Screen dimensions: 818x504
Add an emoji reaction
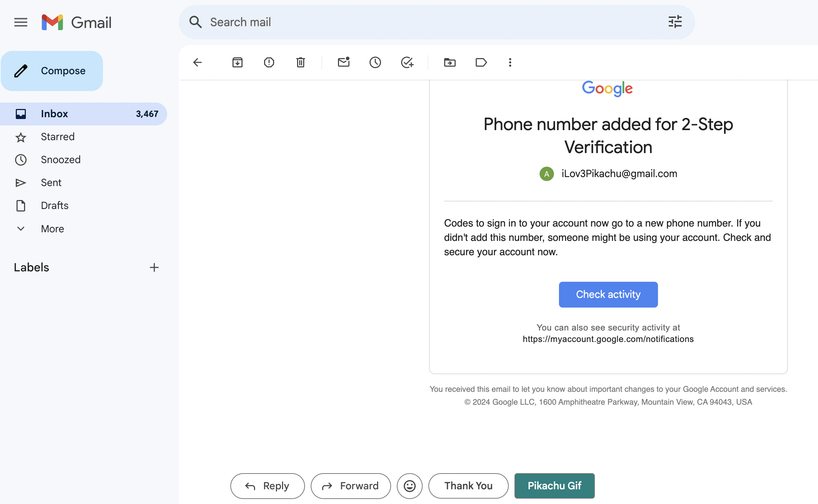tap(409, 486)
